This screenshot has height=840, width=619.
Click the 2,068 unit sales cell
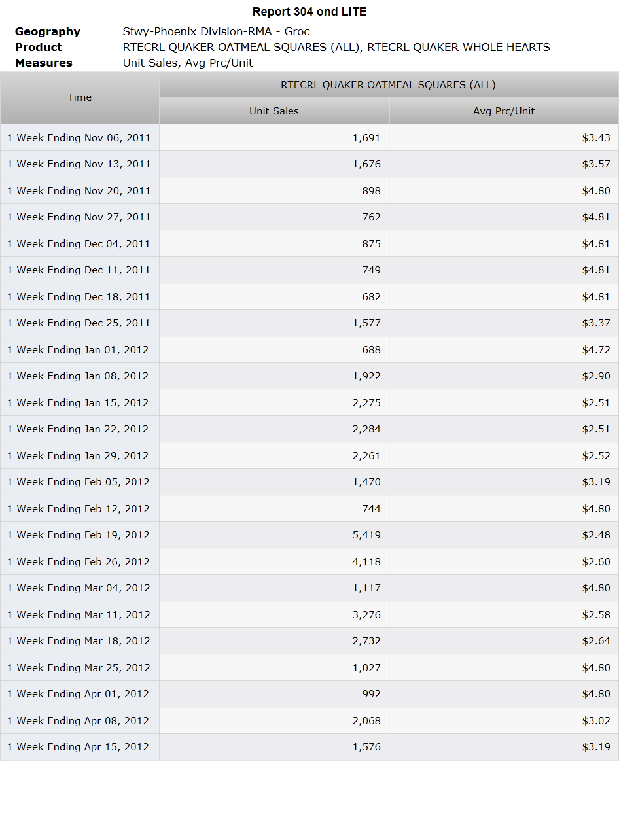[274, 721]
